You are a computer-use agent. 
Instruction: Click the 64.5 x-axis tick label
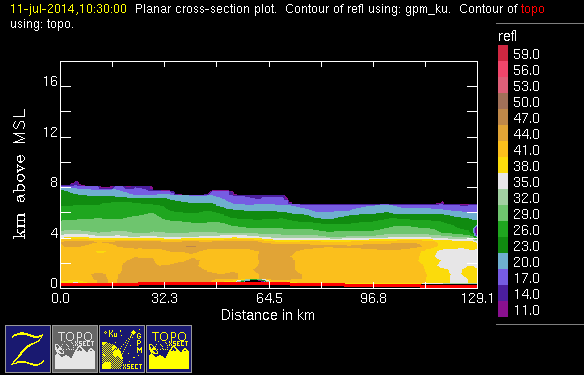[269, 298]
